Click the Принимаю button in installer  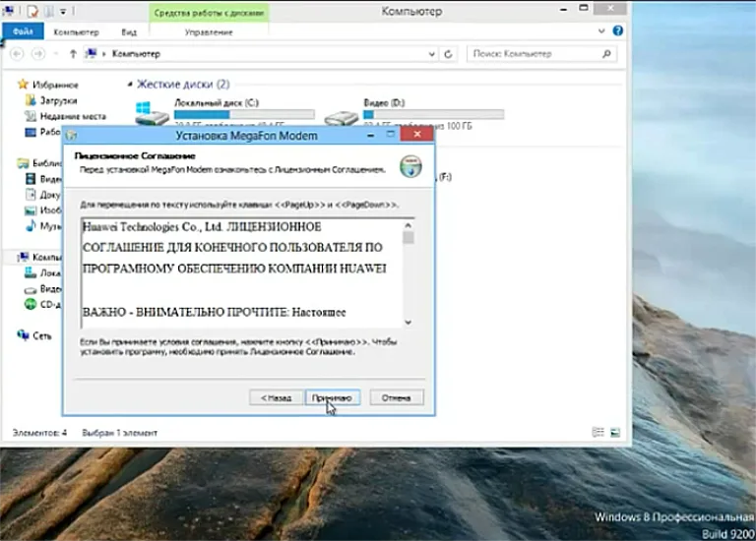[333, 398]
